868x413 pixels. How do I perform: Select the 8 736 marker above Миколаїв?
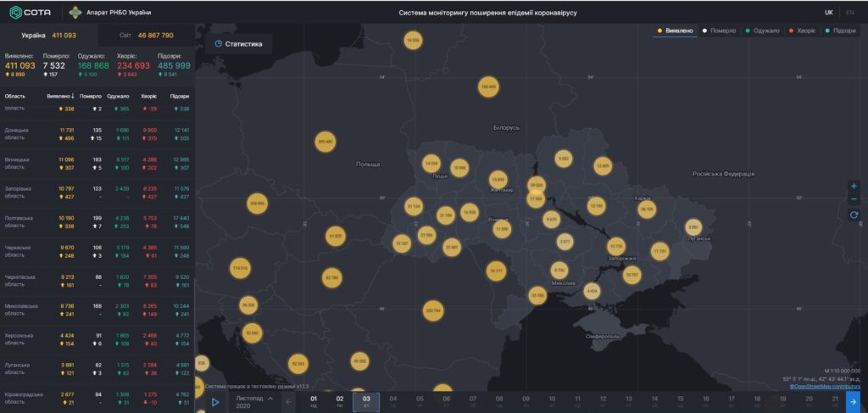coord(559,271)
